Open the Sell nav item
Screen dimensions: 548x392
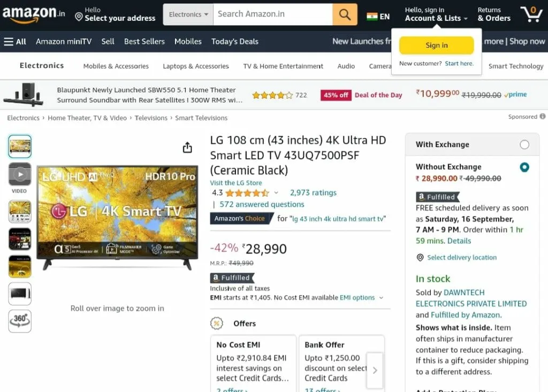click(x=108, y=42)
